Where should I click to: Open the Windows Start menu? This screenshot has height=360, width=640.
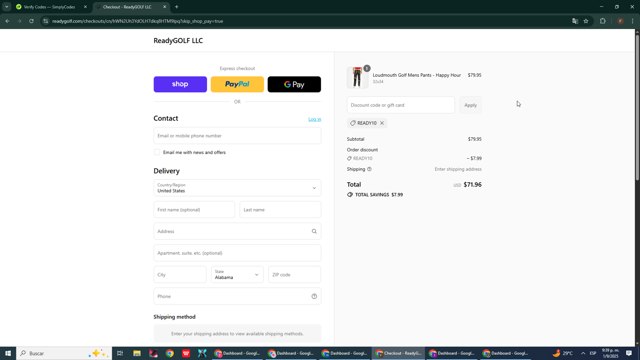click(x=8, y=353)
